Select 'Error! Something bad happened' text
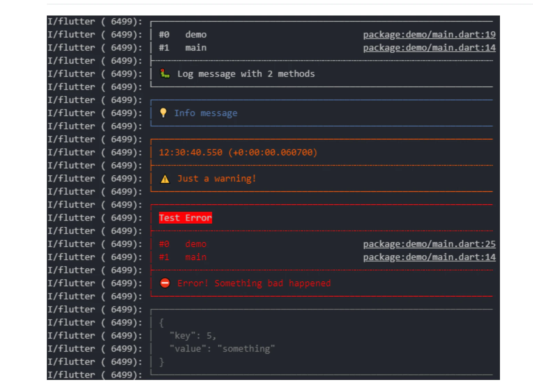Screen dimensions: 533x392 [254, 283]
